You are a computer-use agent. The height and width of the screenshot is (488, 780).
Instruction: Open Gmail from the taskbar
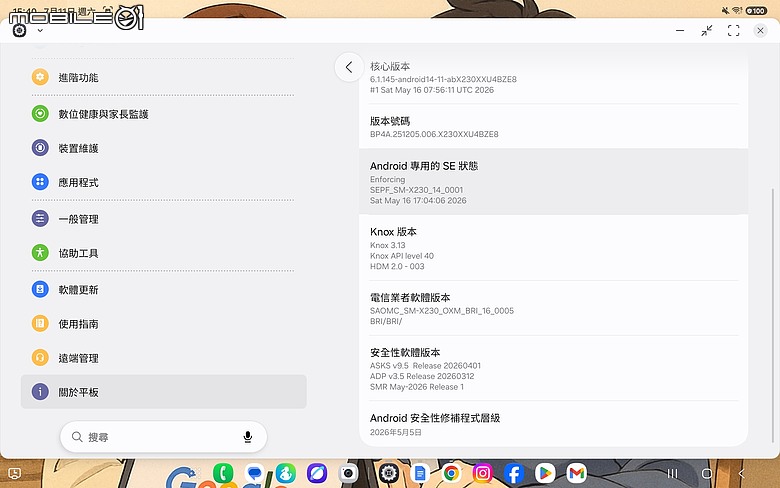[577, 473]
